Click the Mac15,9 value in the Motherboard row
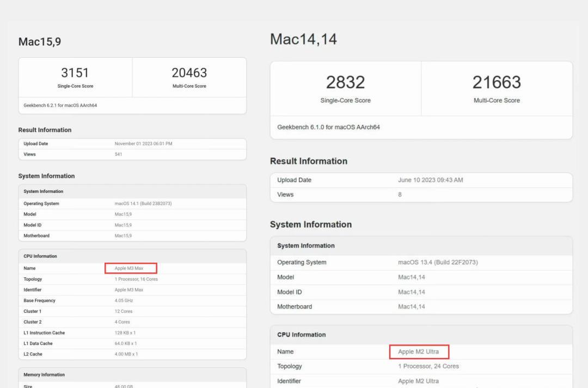Screen dimensions: 588x388 click(x=123, y=235)
